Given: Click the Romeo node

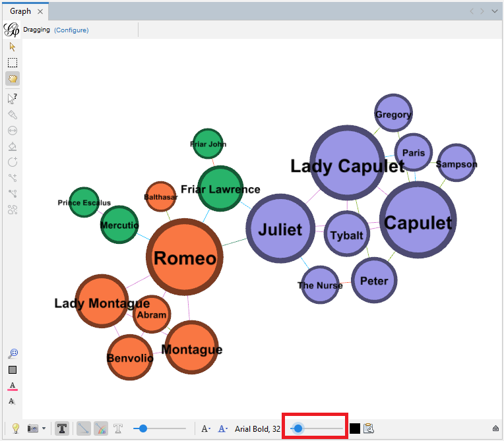Looking at the screenshot, I should click(x=185, y=257).
